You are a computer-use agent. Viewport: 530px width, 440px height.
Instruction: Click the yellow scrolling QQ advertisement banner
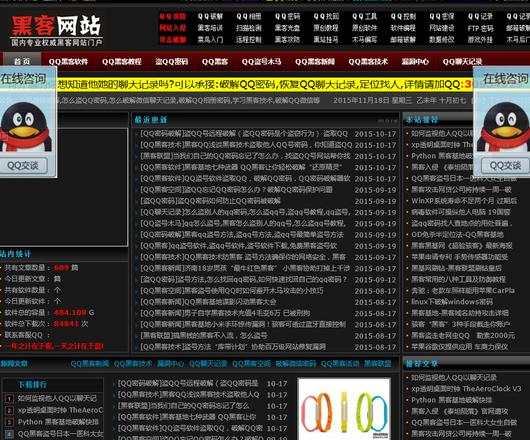(x=264, y=84)
